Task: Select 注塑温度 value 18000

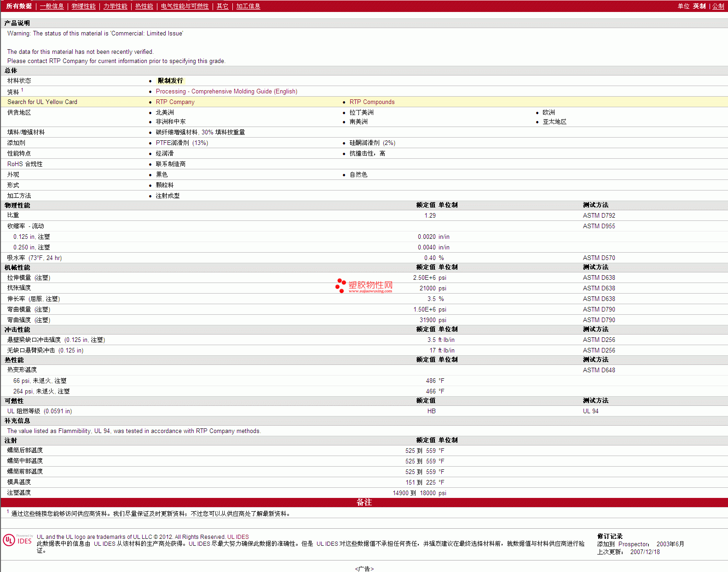Action: pos(428,493)
